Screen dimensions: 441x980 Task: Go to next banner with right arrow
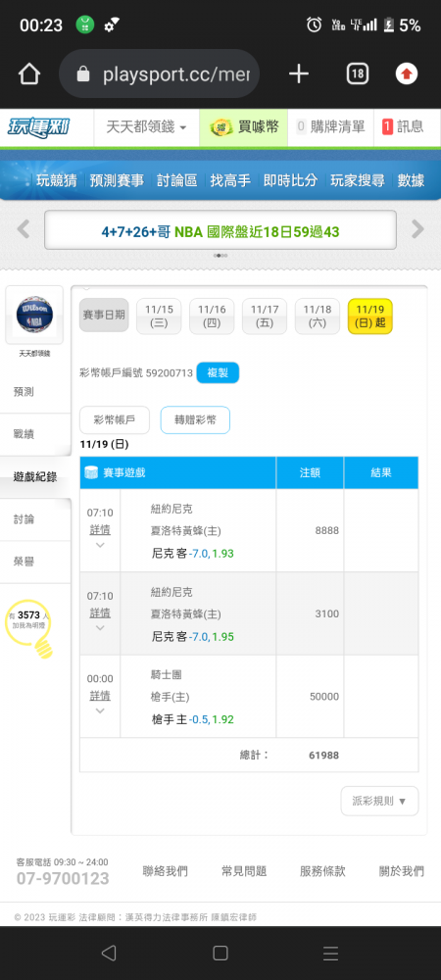pos(417,229)
